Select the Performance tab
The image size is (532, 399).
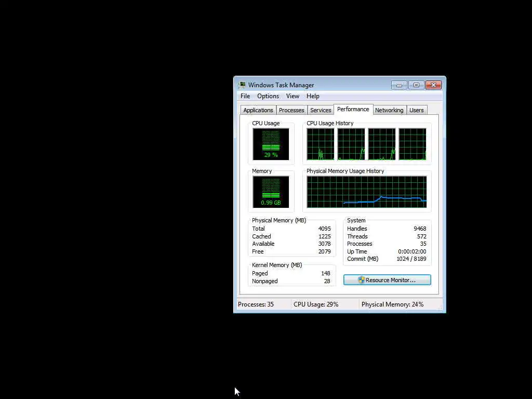[x=353, y=109]
